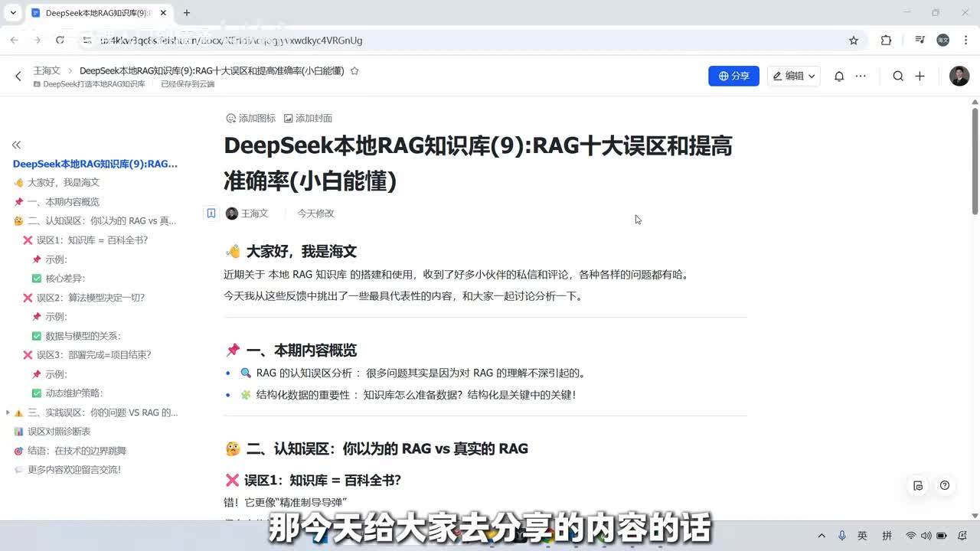The image size is (980, 551).
Task: Click the microphone icon in system tray
Action: point(842,536)
